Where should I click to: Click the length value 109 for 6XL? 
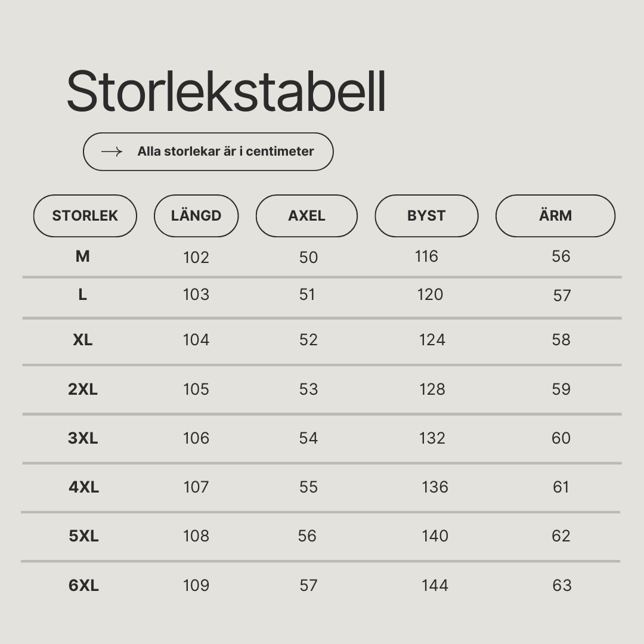196,585
